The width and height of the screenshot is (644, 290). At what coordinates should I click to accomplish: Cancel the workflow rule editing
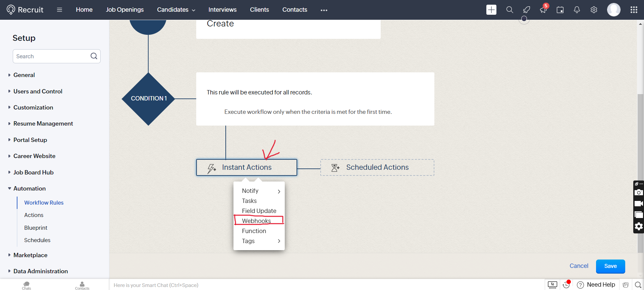(579, 266)
